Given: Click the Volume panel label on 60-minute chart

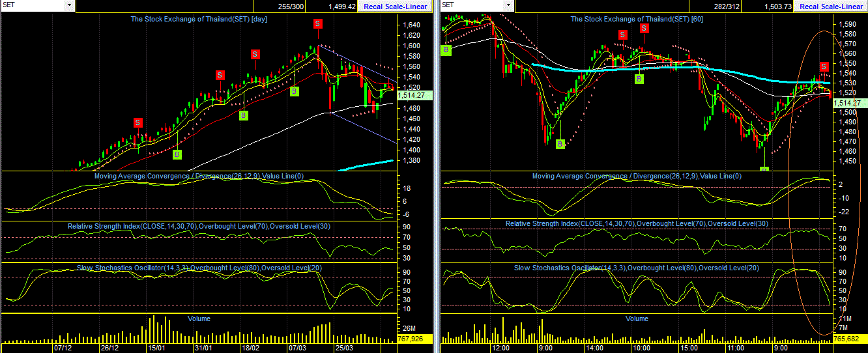Looking at the screenshot, I should [x=637, y=318].
